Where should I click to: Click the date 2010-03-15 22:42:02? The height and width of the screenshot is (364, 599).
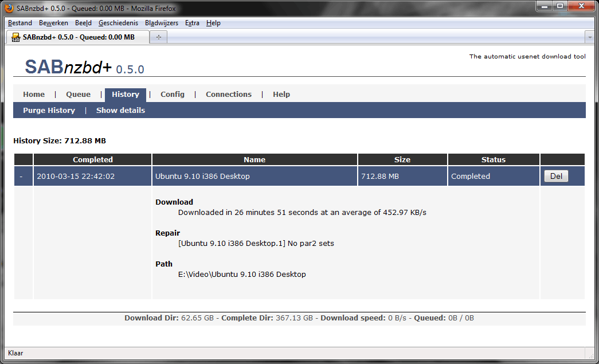(x=76, y=177)
